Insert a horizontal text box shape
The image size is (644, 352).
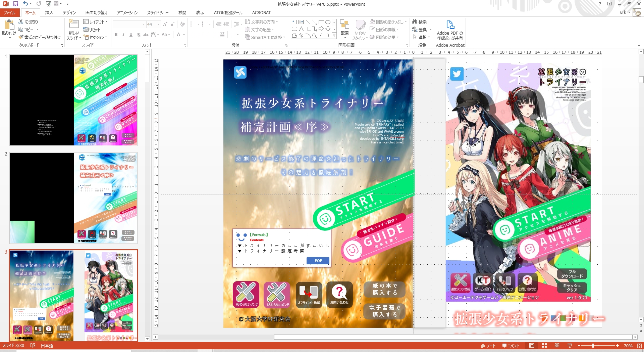(x=294, y=22)
